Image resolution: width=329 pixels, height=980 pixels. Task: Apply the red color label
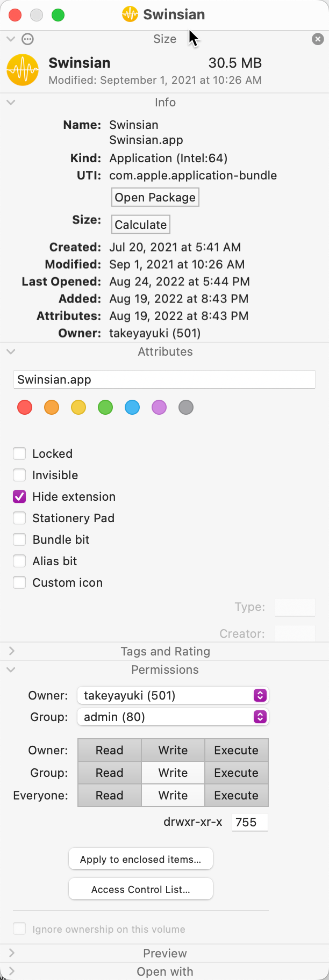(x=25, y=407)
